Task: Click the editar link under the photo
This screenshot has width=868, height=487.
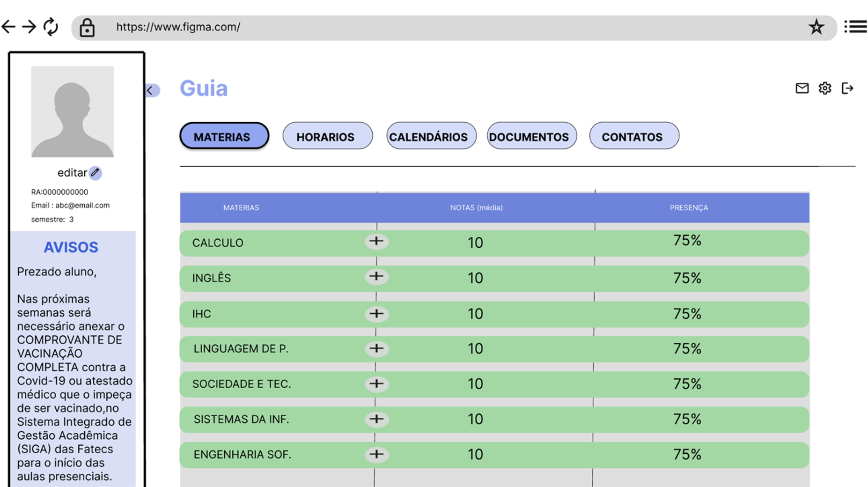Action: (72, 173)
